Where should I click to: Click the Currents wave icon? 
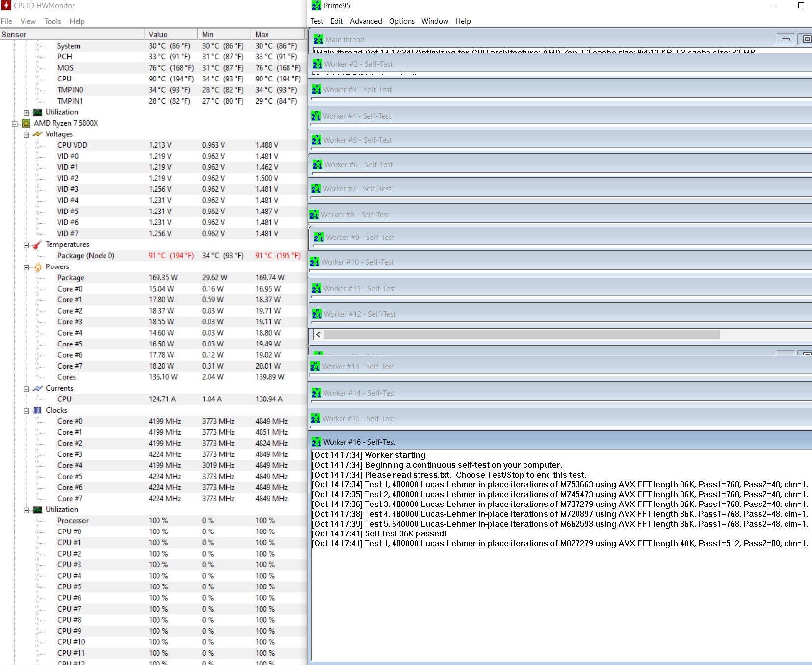(38, 388)
